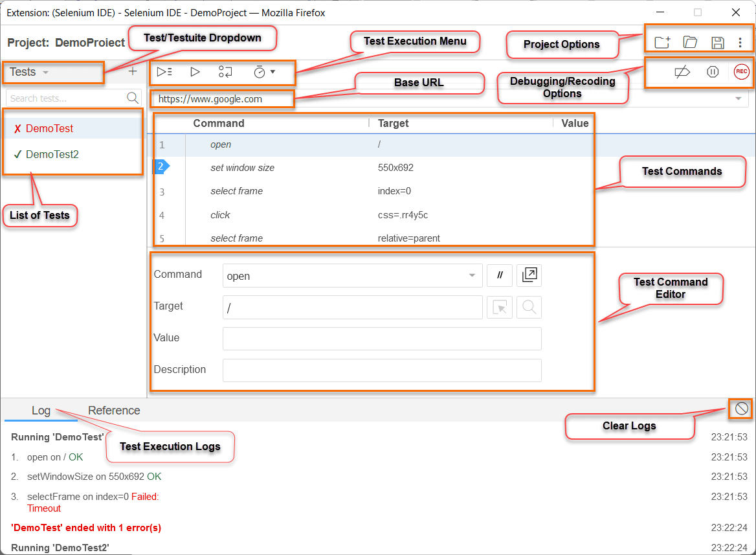
Task: Run current test play icon
Action: [195, 72]
